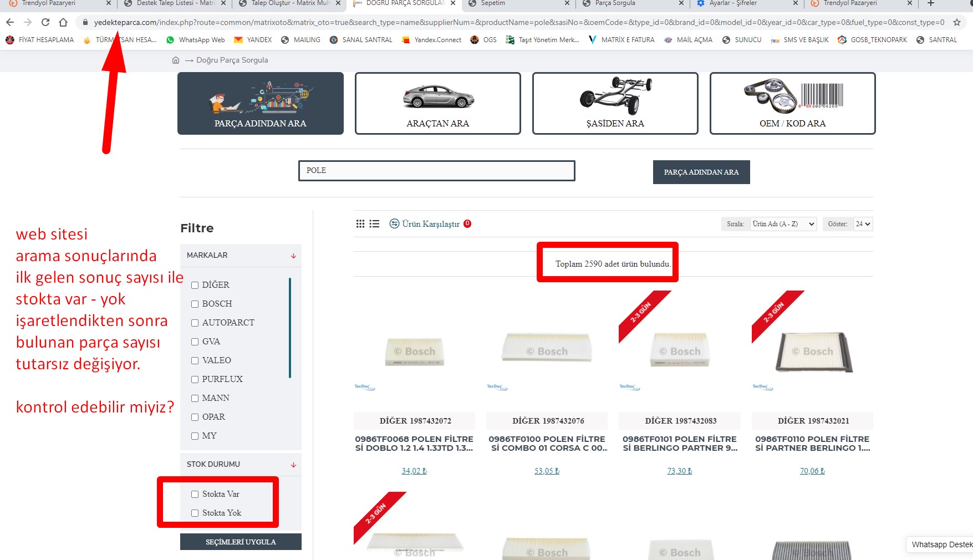Click the home breadcrumb icon
The image size is (973, 560).
tap(176, 60)
